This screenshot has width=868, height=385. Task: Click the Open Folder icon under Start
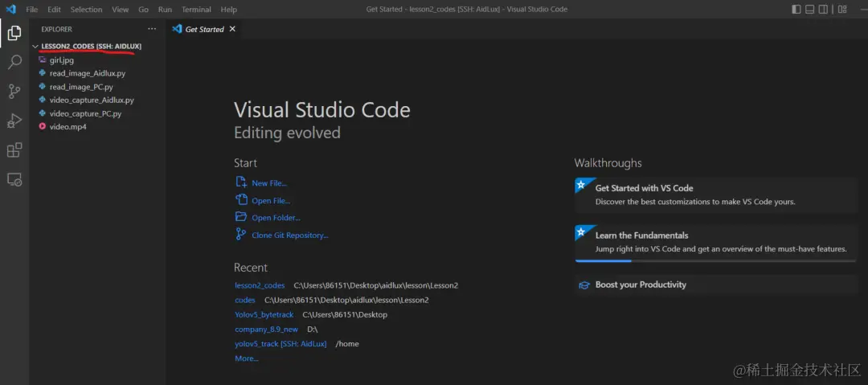pos(241,216)
